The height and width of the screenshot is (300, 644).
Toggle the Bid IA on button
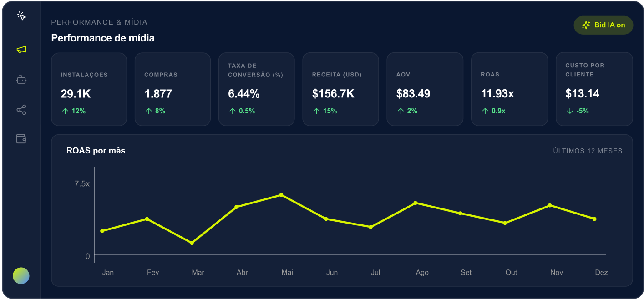pyautogui.click(x=603, y=25)
